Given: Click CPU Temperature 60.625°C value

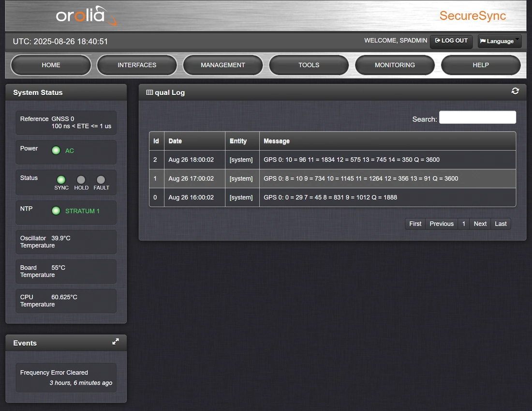Looking at the screenshot, I should (x=64, y=297).
